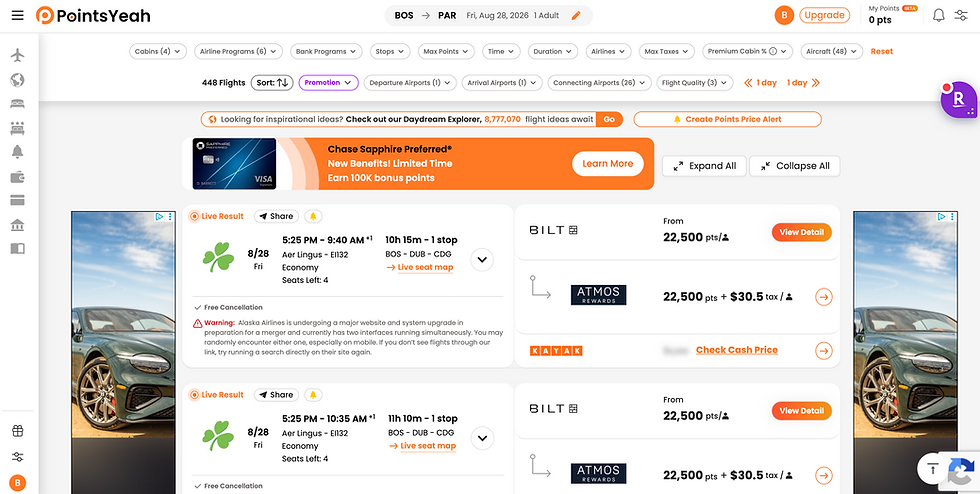Expand details of 9:40 AM flight
Image resolution: width=980 pixels, height=494 pixels.
(482, 260)
